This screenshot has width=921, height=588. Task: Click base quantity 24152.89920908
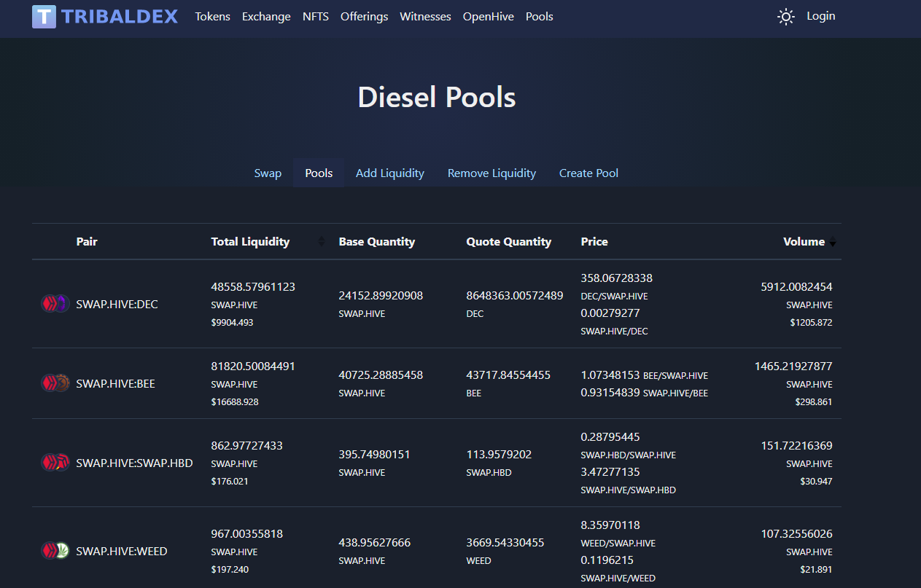coord(381,296)
